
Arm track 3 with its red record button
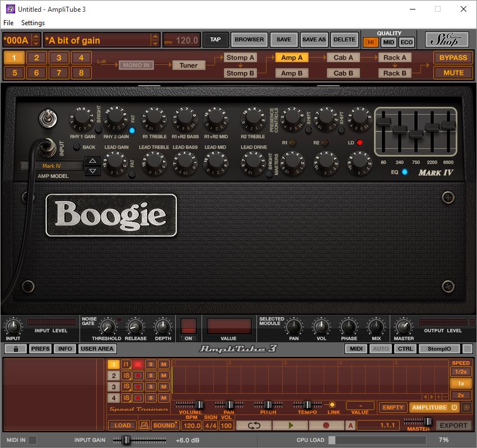tap(138, 386)
